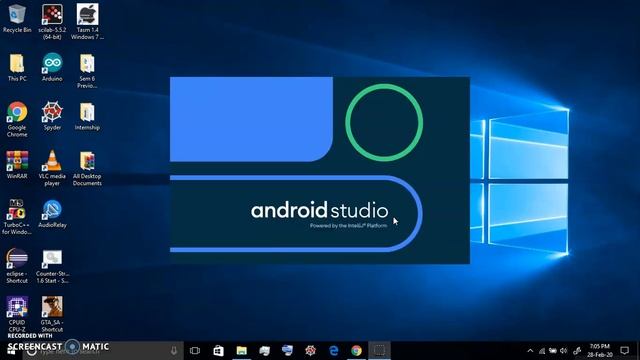
Task: Select the GTA_SA - Shortcut icon
Action: (x=52, y=313)
